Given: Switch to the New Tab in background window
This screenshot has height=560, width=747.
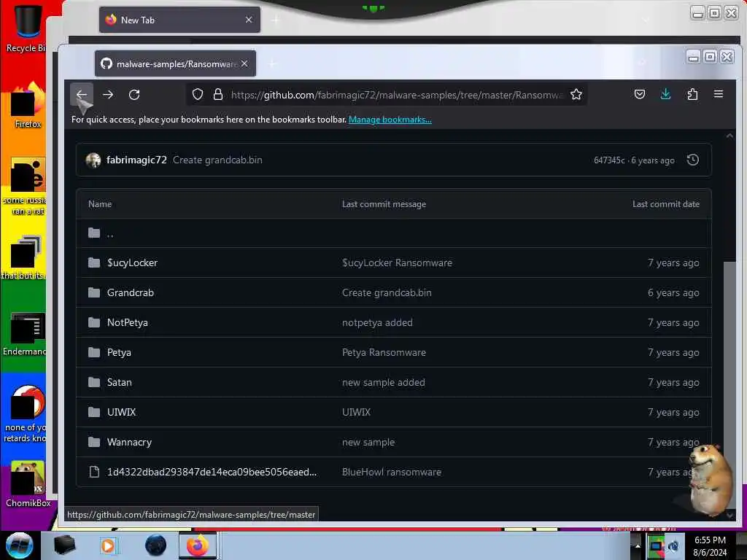Looking at the screenshot, I should pyautogui.click(x=179, y=20).
